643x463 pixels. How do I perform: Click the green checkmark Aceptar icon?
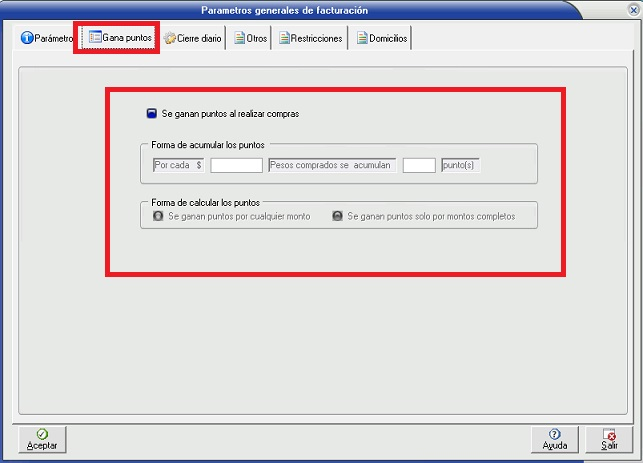42,433
